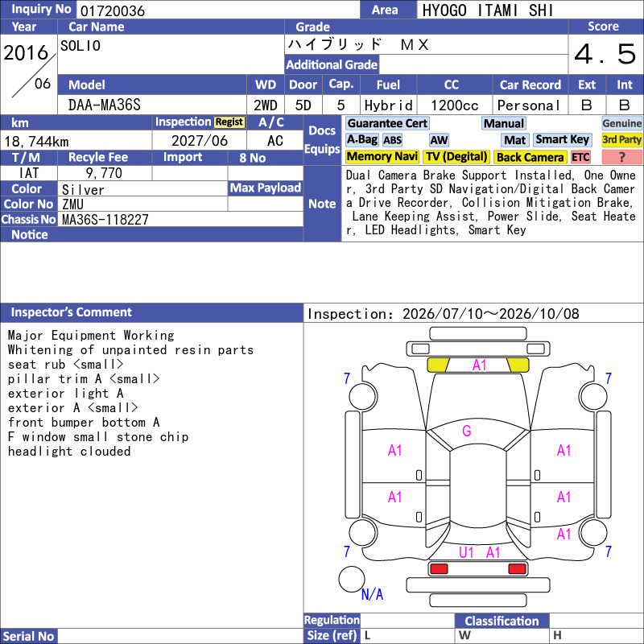Click the U1 dent mark on diagram
The image size is (644, 644).
(466, 552)
